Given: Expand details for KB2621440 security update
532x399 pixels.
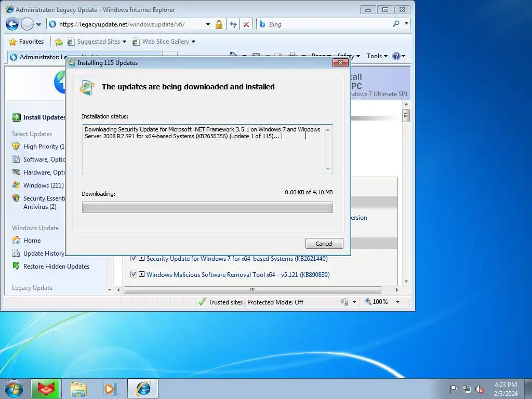Looking at the screenshot, I should pyautogui.click(x=141, y=258).
